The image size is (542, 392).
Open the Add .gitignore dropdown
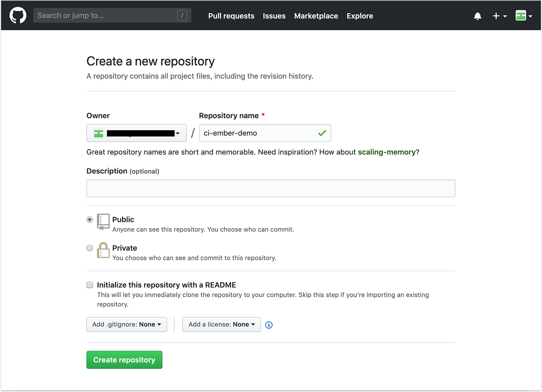pos(126,324)
